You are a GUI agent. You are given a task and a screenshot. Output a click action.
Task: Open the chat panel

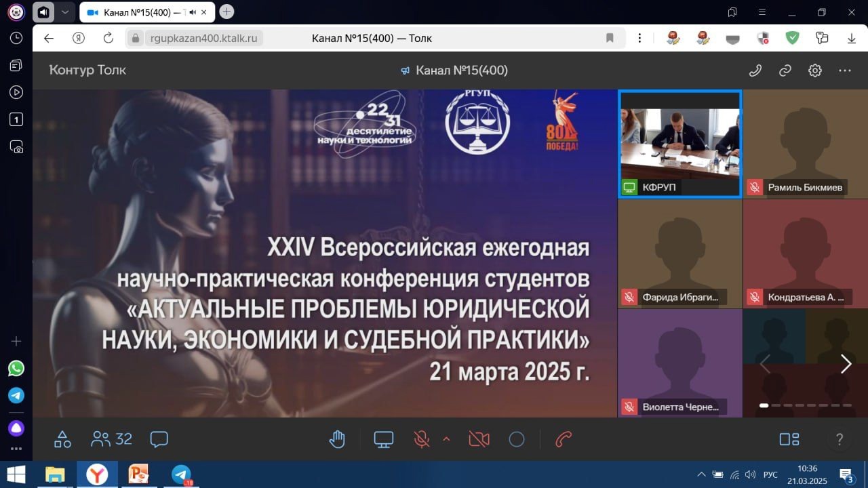(159, 439)
